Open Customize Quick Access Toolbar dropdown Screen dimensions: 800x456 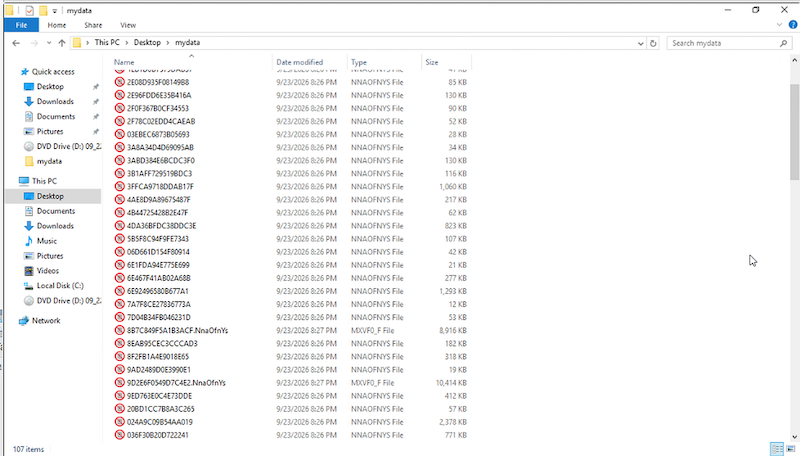click(x=55, y=11)
